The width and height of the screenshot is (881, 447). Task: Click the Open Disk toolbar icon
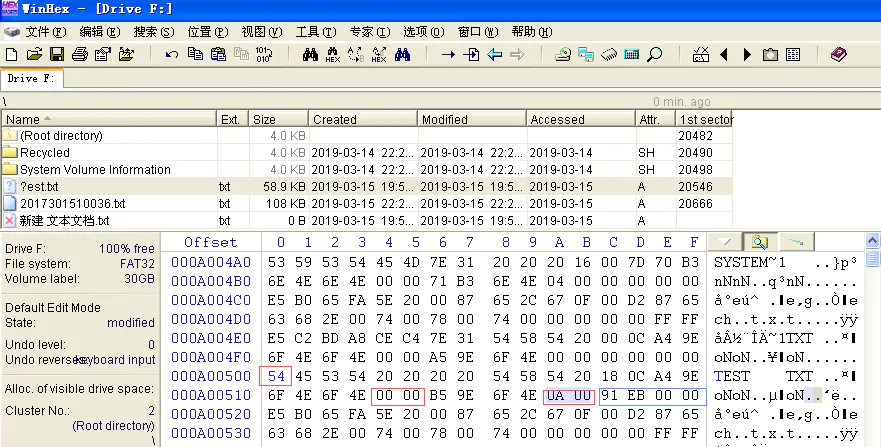pyautogui.click(x=562, y=54)
